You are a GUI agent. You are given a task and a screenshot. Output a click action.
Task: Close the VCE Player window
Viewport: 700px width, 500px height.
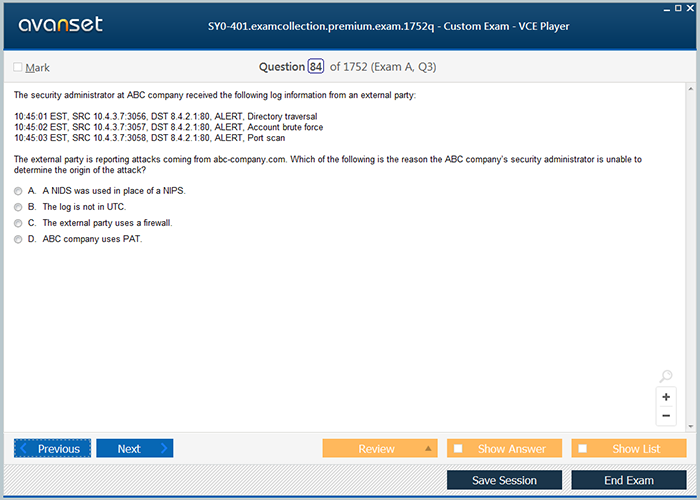coord(690,8)
